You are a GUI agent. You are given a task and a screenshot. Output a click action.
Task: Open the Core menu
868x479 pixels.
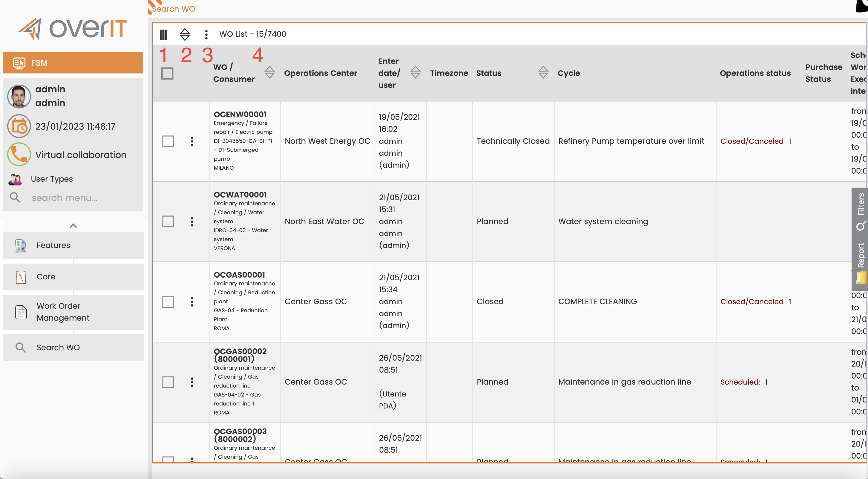pyautogui.click(x=73, y=277)
